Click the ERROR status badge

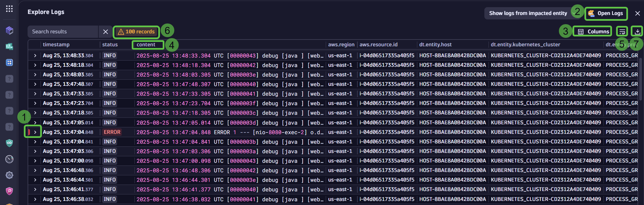pos(112,132)
